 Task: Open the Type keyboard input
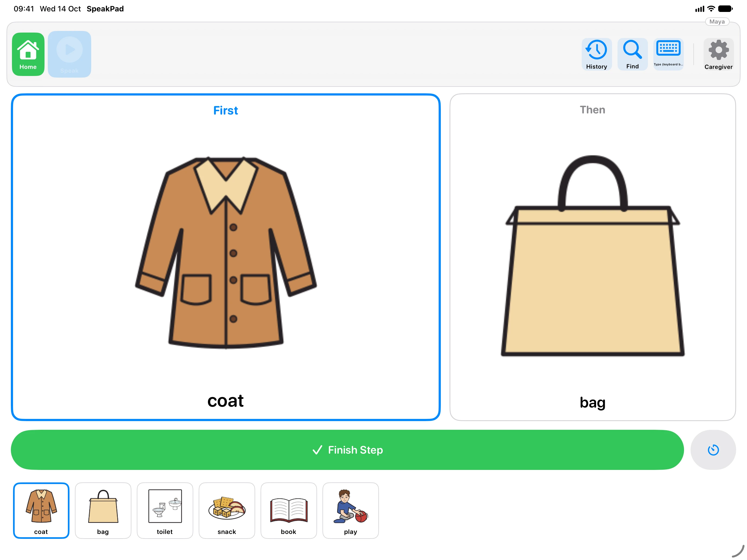pos(668,54)
